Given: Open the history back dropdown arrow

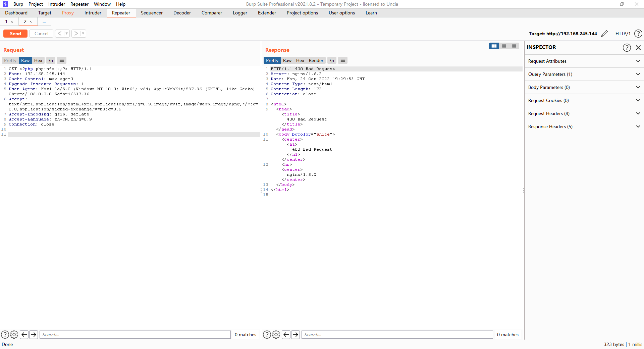Looking at the screenshot, I should 67,34.
